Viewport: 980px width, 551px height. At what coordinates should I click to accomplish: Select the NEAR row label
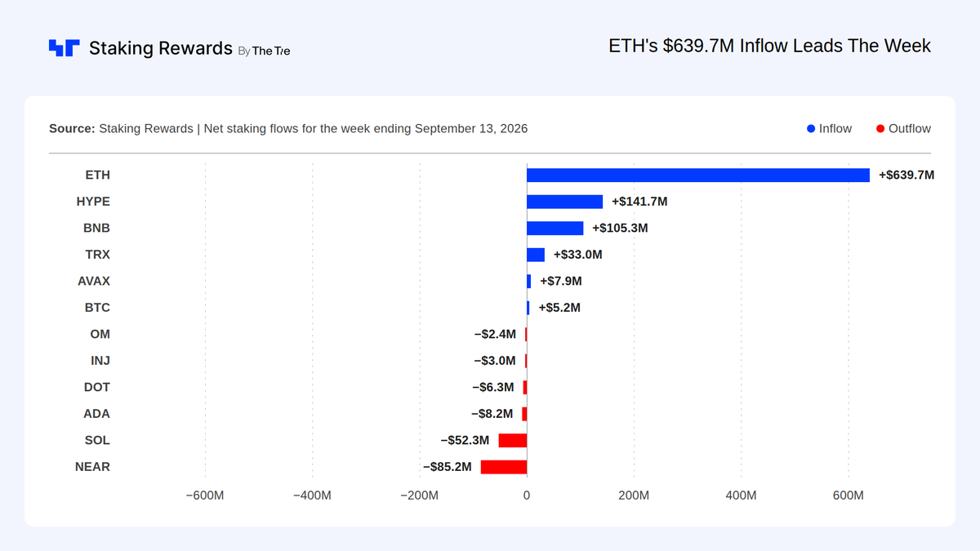tap(92, 467)
